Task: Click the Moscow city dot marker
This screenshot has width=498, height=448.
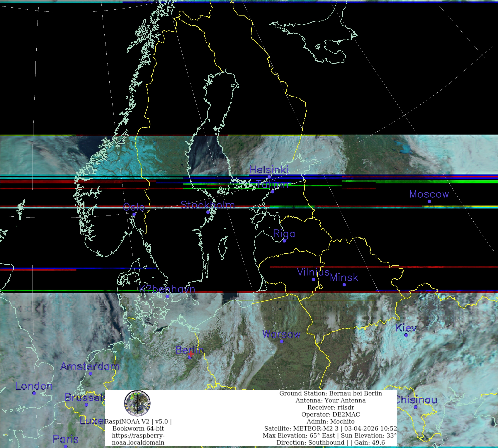Action: click(429, 201)
